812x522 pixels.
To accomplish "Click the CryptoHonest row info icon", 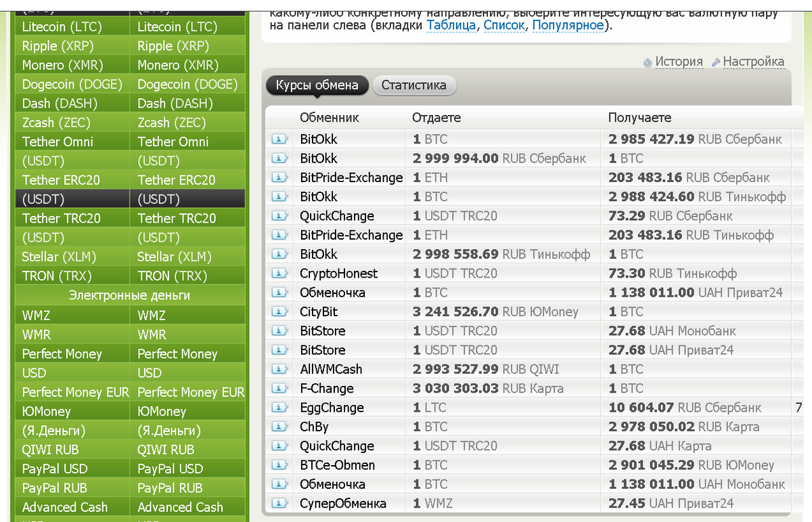I will point(279,274).
